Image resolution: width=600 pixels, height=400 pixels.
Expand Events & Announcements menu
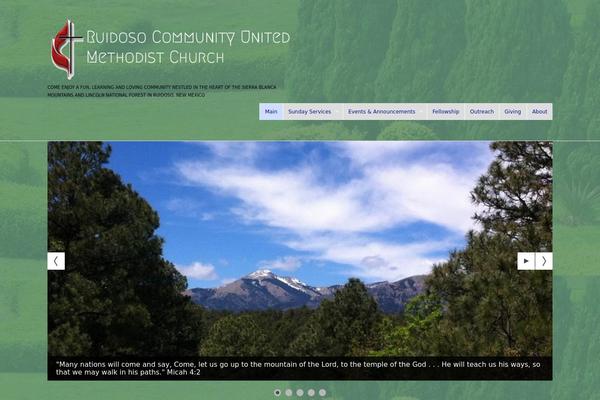(385, 111)
